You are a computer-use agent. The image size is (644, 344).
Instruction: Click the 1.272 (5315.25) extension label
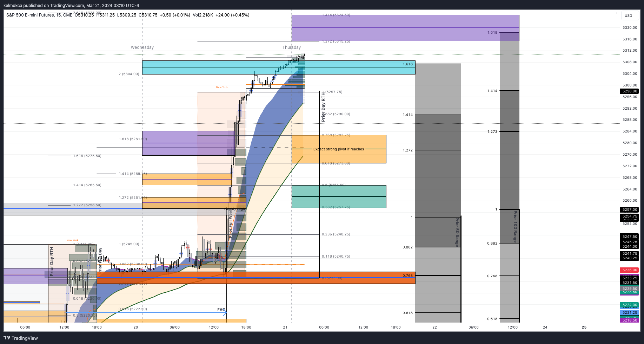[x=336, y=41]
